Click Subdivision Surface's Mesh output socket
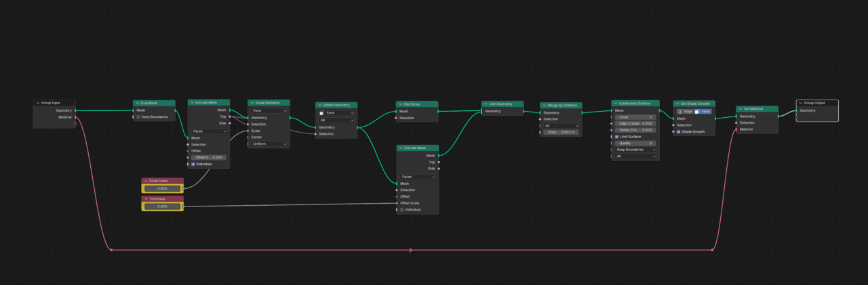Image resolution: width=868 pixels, height=285 pixels. click(x=659, y=110)
